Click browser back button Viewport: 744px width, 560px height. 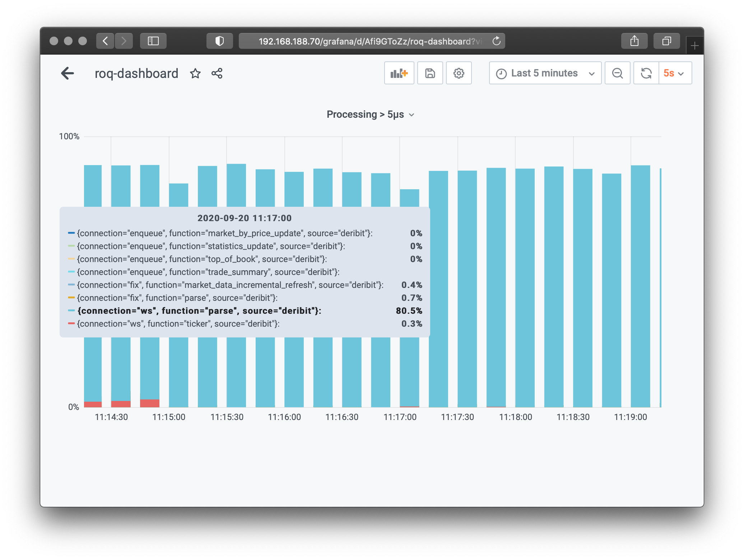pyautogui.click(x=105, y=41)
